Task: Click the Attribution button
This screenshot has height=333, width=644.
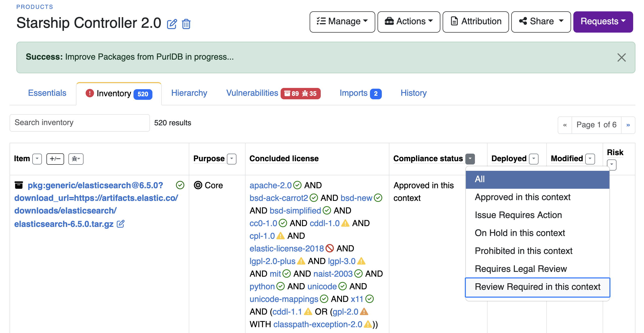Action: [x=476, y=22]
